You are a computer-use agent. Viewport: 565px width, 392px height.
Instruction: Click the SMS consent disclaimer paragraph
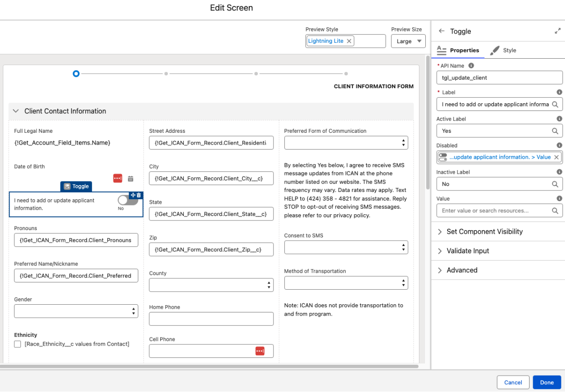(x=345, y=190)
